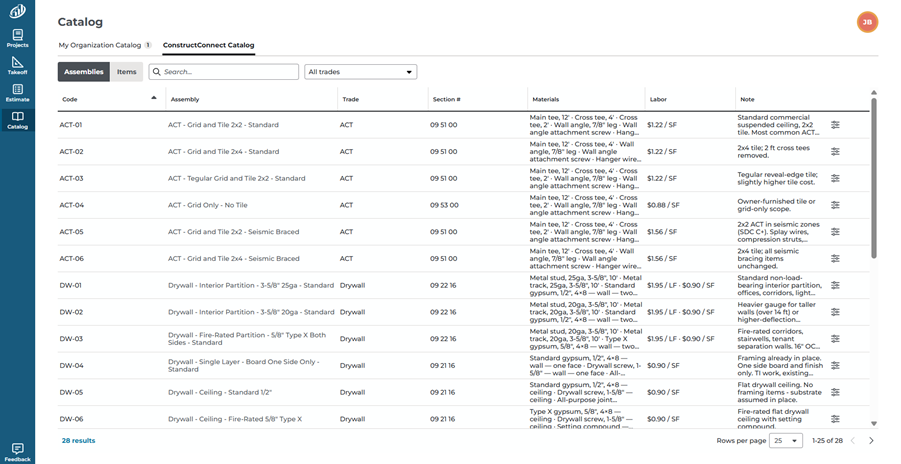Screen dimensions: 901x464
Task: Open settings icon for ACT-01 row
Action: (835, 125)
